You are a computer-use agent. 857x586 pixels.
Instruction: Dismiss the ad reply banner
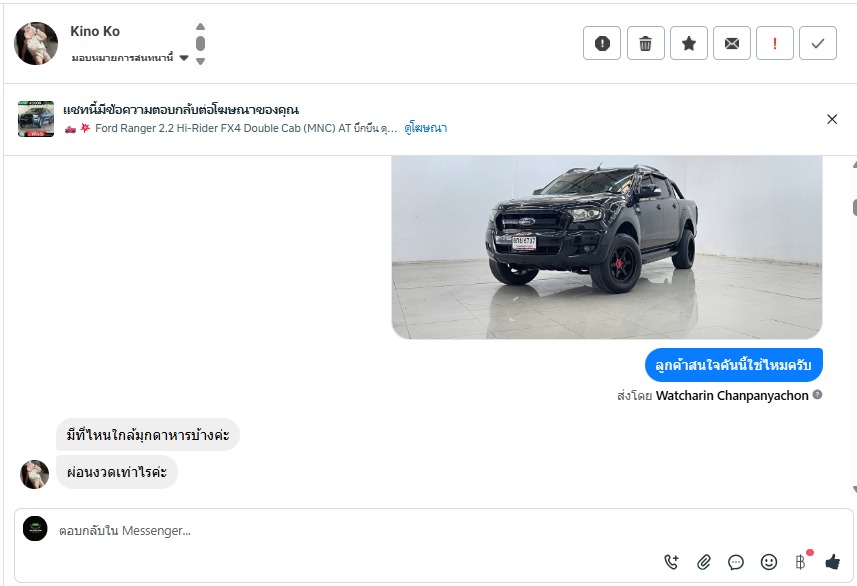pyautogui.click(x=832, y=119)
